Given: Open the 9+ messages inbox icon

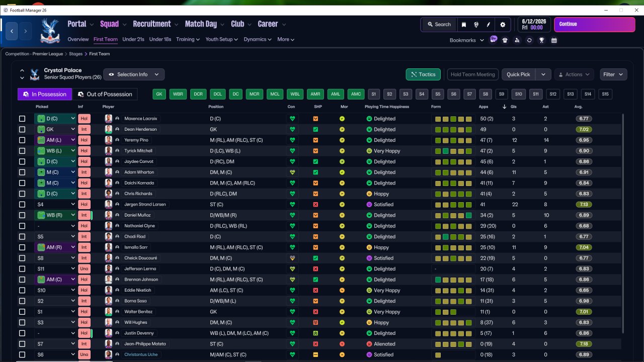Looking at the screenshot, I should [494, 39].
